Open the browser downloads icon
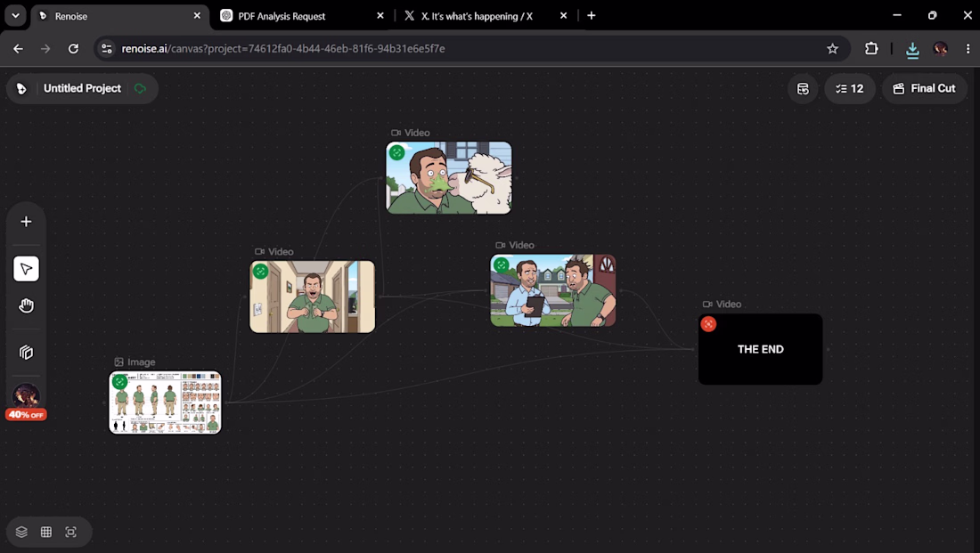The width and height of the screenshot is (980, 553). point(912,49)
